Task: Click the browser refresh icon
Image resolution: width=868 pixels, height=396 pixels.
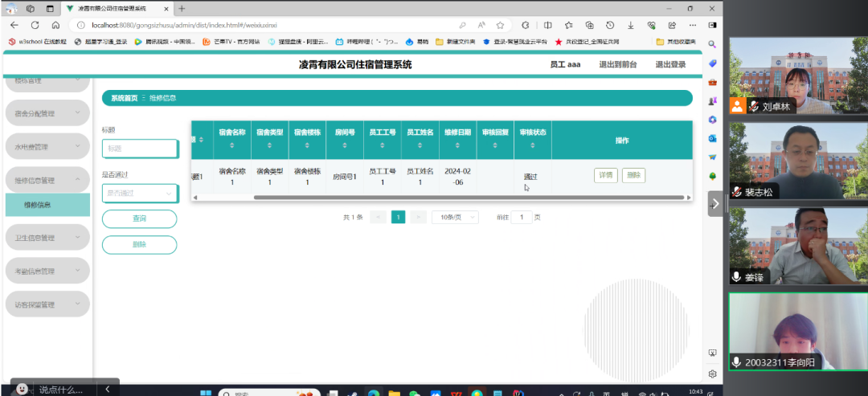Action: [35, 25]
